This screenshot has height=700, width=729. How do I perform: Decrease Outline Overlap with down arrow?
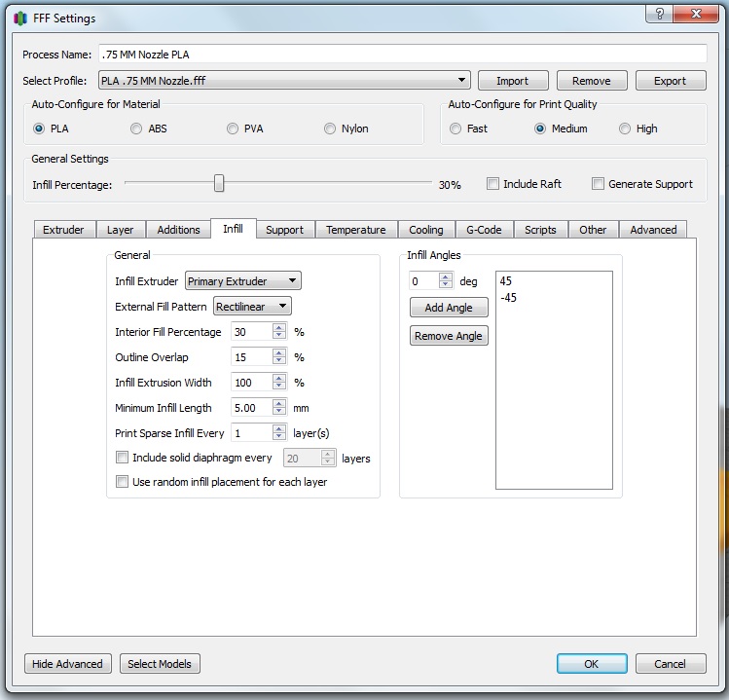tap(279, 362)
